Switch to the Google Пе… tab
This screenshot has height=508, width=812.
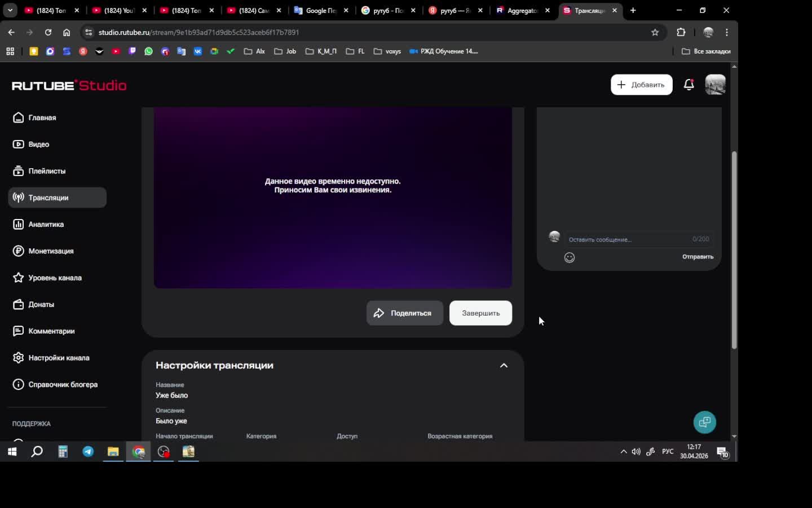tap(321, 10)
